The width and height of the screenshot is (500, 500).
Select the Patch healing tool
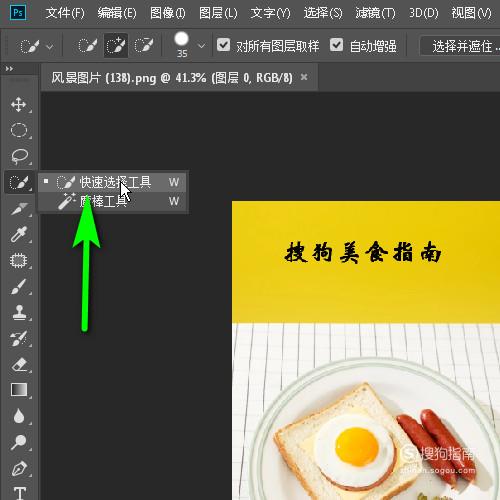click(19, 260)
